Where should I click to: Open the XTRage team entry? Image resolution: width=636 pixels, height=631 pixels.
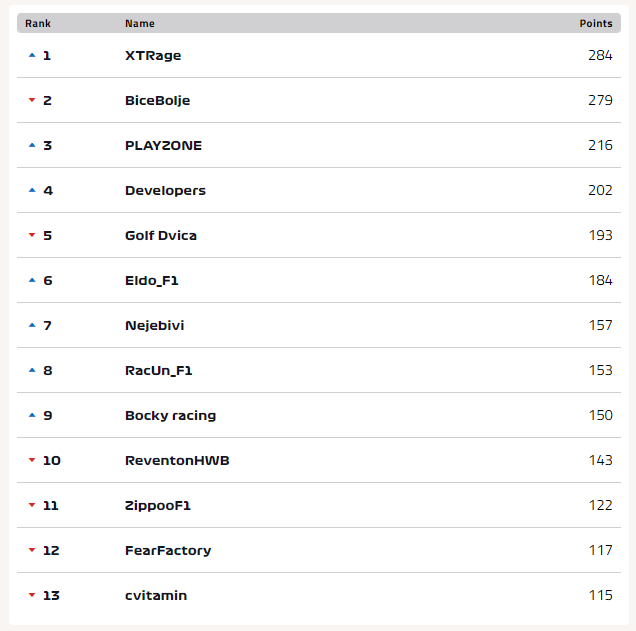[x=153, y=56]
